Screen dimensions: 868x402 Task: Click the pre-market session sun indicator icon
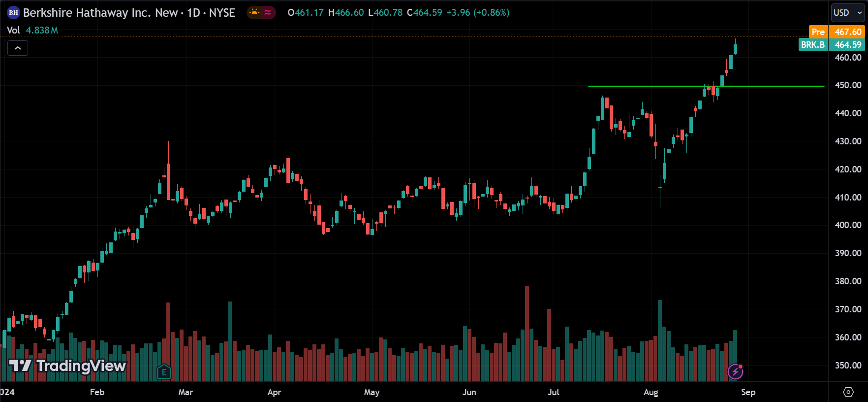coord(254,13)
